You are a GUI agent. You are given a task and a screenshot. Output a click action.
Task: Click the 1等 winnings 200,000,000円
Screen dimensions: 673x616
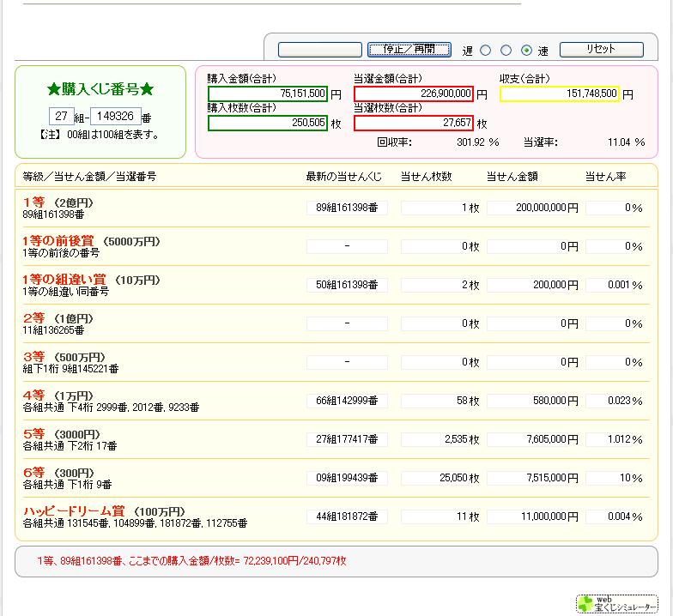point(533,208)
